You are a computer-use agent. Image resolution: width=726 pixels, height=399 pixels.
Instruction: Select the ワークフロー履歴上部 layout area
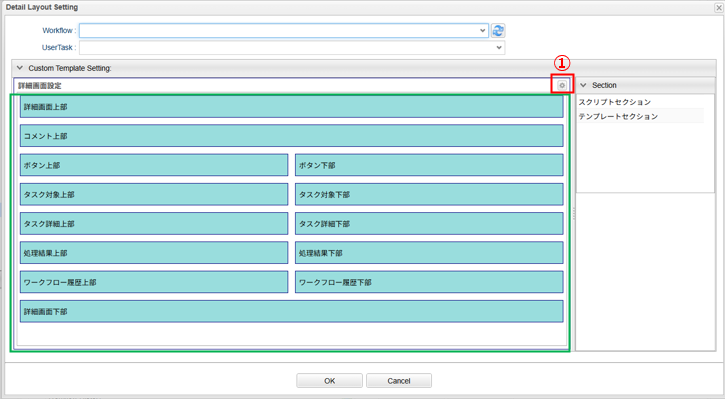pos(154,282)
